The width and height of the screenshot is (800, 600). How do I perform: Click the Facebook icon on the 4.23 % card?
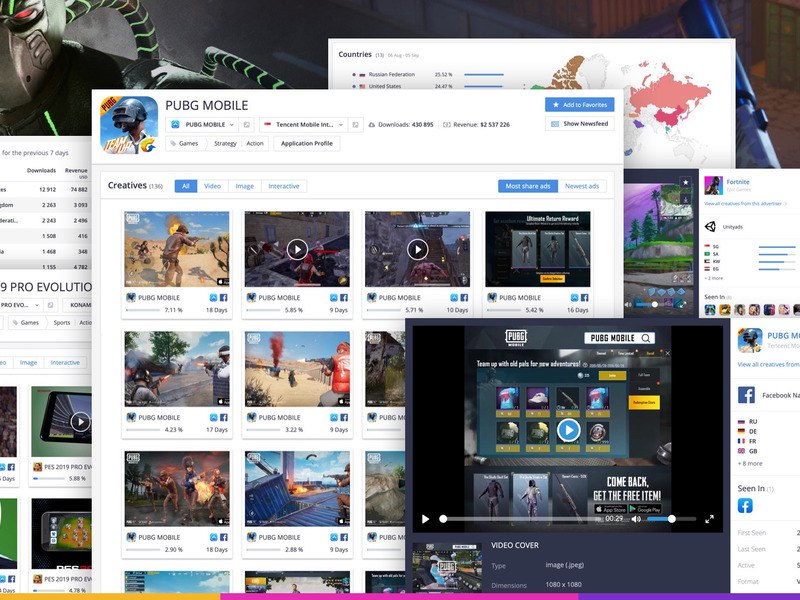click(x=223, y=417)
